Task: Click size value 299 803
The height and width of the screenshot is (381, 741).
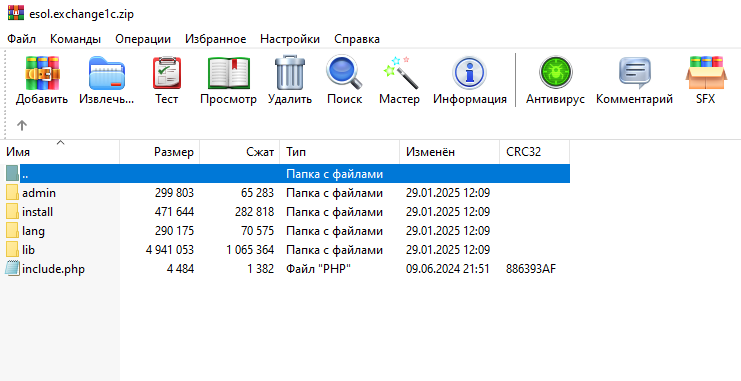Action: (174, 193)
